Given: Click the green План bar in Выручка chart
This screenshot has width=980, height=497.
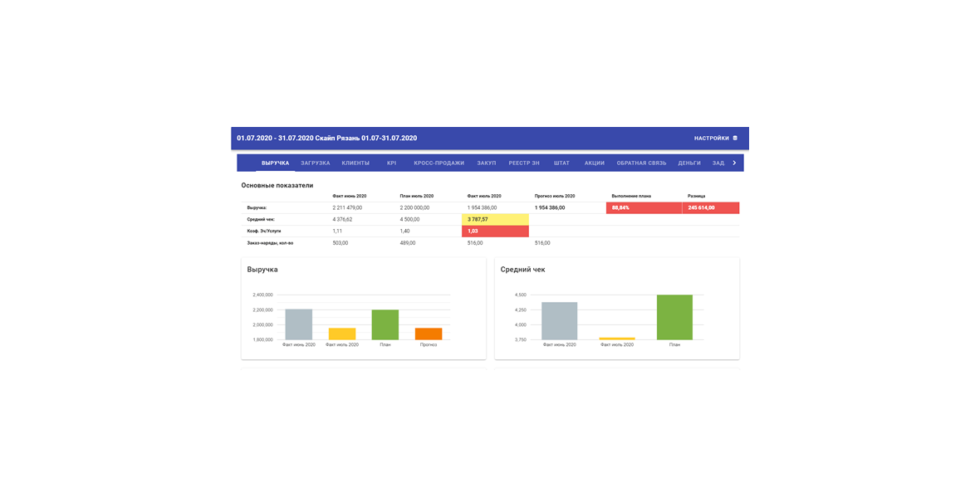Looking at the screenshot, I should [385, 325].
